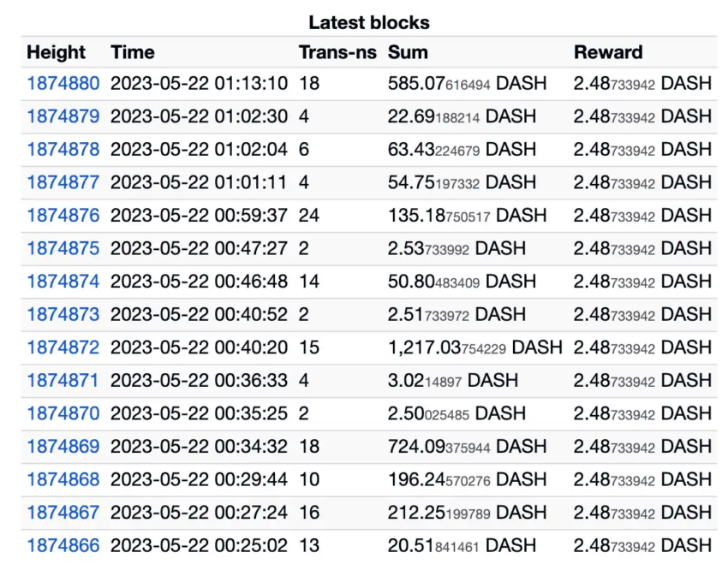The image size is (728, 570).
Task: Click block number 1874877
Action: click(x=63, y=182)
